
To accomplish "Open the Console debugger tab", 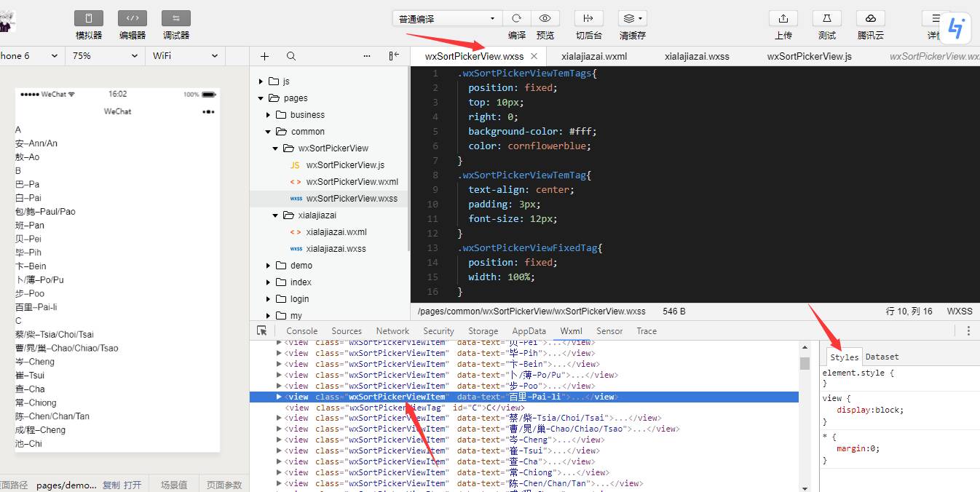I will (x=301, y=331).
